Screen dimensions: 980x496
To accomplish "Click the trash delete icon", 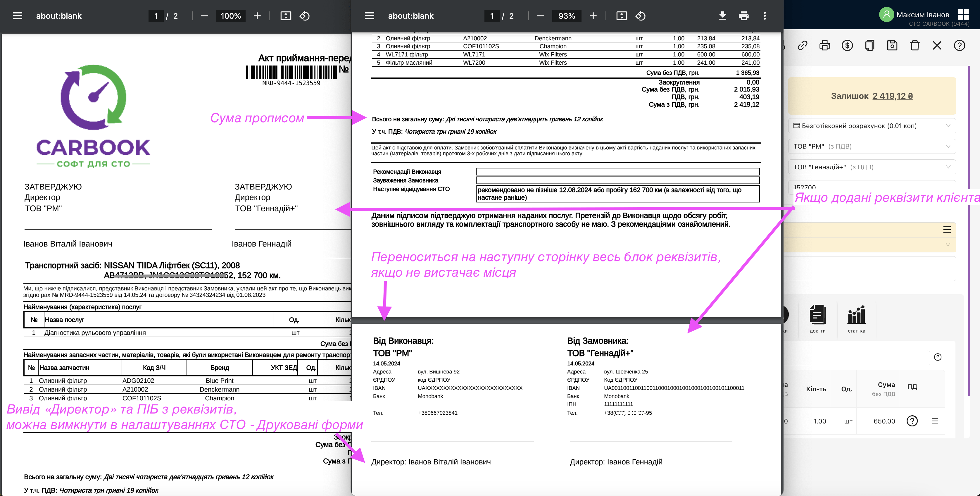I will 915,46.
